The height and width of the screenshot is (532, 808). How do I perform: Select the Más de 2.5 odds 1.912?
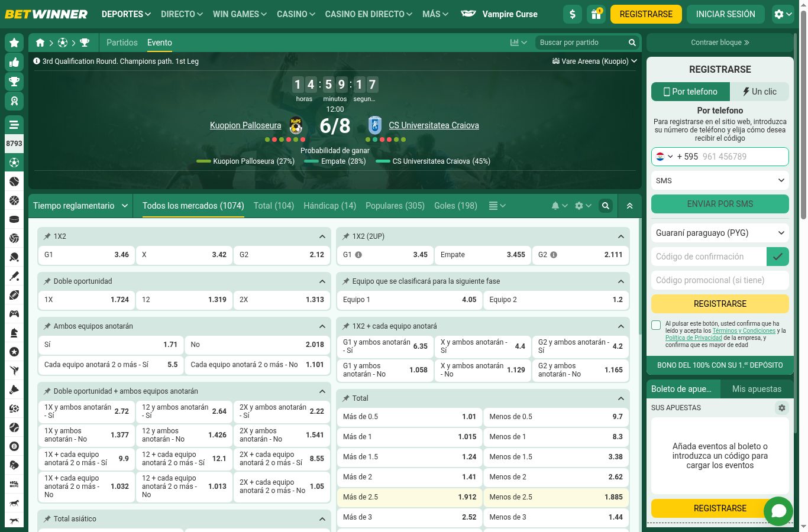click(x=409, y=497)
